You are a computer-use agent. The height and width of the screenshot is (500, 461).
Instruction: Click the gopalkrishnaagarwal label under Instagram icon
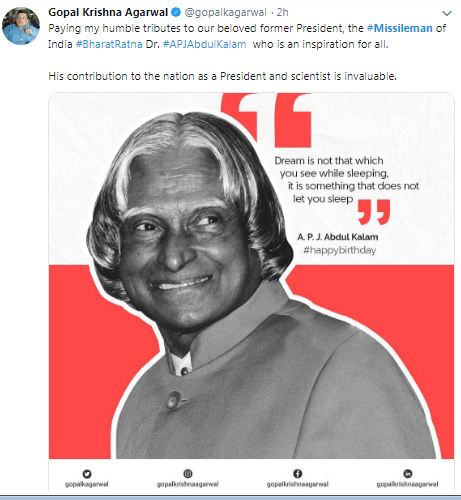(x=188, y=484)
